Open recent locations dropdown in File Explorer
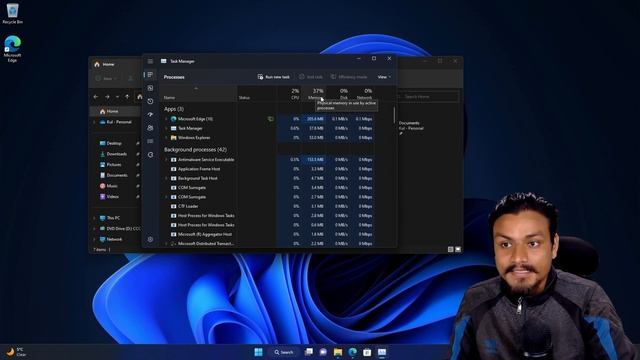This screenshot has width=640, height=360. (117, 97)
